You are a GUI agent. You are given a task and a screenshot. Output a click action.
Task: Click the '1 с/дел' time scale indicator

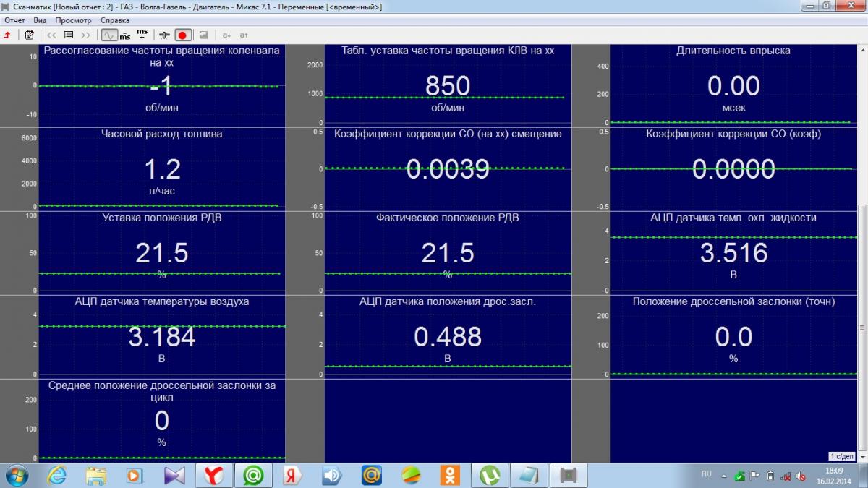click(843, 457)
